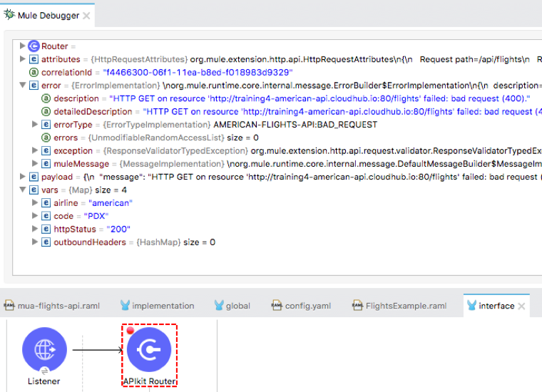
Task: Switch to the interface tab
Action: coord(496,306)
